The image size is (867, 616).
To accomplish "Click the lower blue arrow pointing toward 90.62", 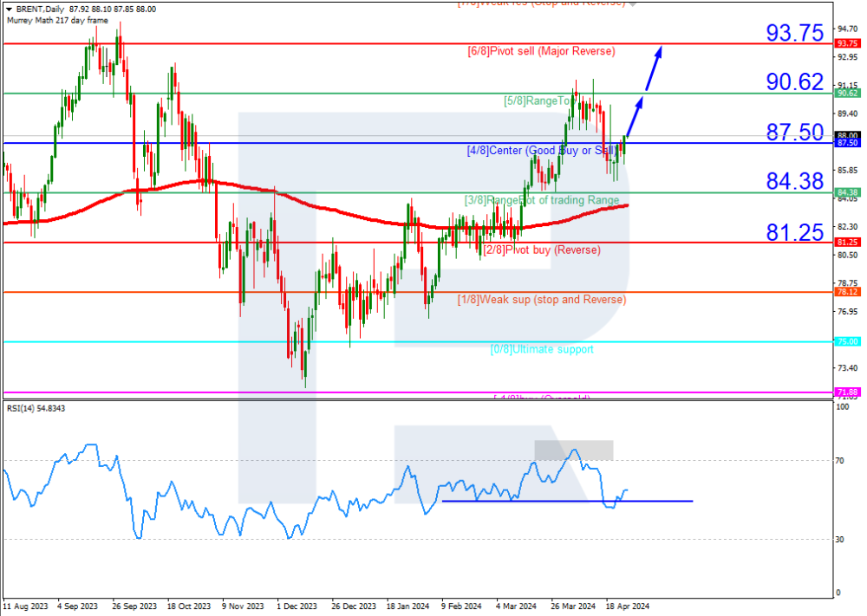I will click(636, 115).
